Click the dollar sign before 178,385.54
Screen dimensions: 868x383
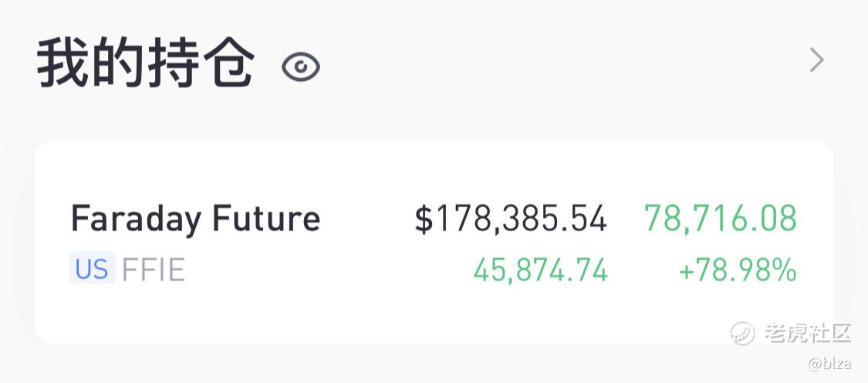click(x=424, y=219)
